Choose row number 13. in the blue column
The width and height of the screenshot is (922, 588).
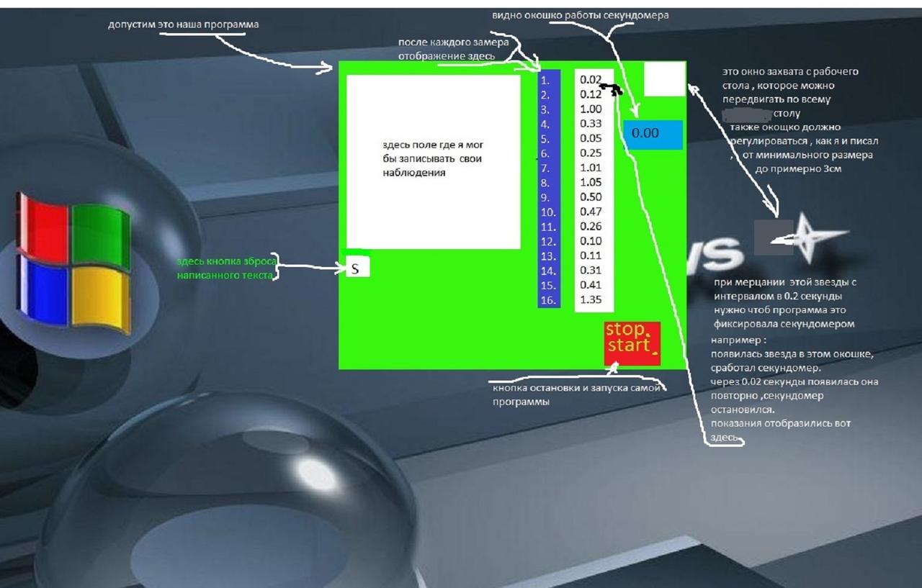click(548, 256)
